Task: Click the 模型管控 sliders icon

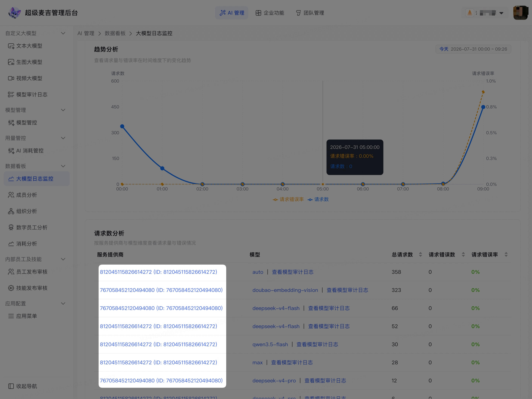Action: click(11, 123)
